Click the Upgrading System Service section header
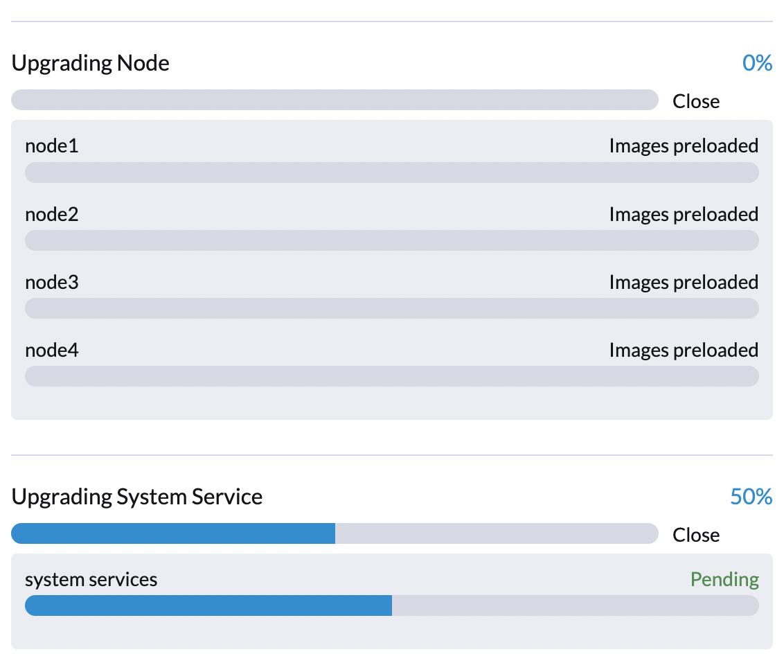 [x=136, y=497]
